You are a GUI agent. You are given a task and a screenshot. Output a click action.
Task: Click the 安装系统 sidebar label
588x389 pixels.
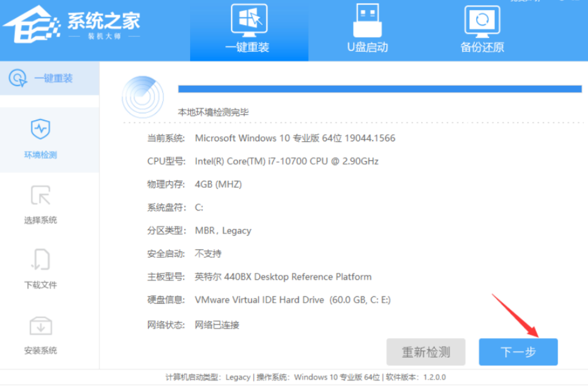pyautogui.click(x=40, y=350)
